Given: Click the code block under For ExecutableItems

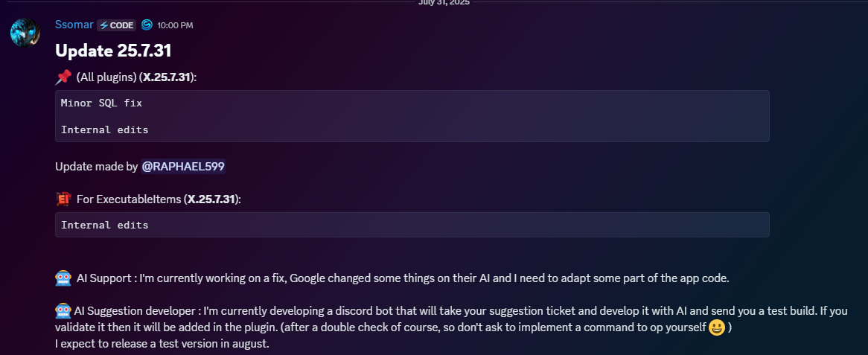Looking at the screenshot, I should (412, 225).
